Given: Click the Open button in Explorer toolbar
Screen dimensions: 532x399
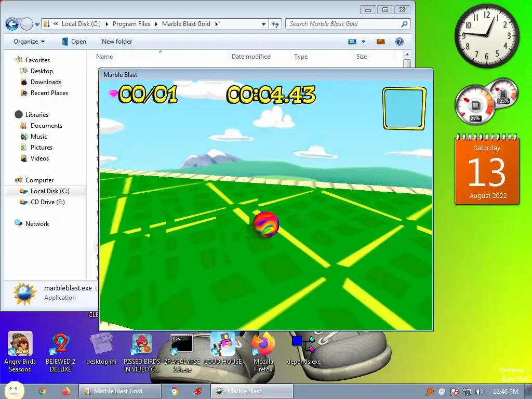Looking at the screenshot, I should point(74,42).
